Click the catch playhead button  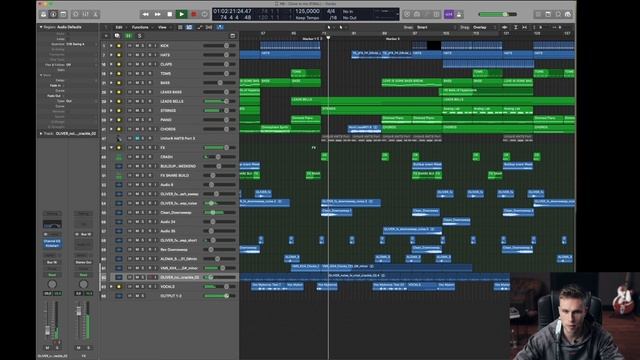click(220, 27)
